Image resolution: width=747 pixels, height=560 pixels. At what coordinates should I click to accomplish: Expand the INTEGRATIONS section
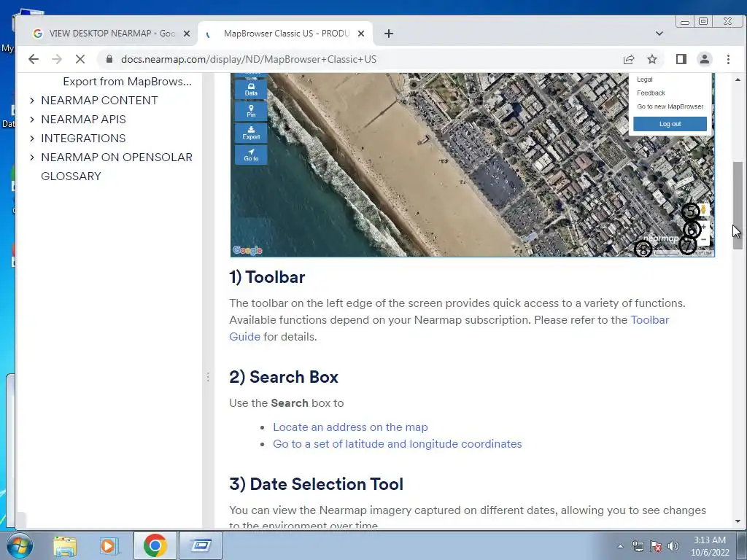(32, 139)
